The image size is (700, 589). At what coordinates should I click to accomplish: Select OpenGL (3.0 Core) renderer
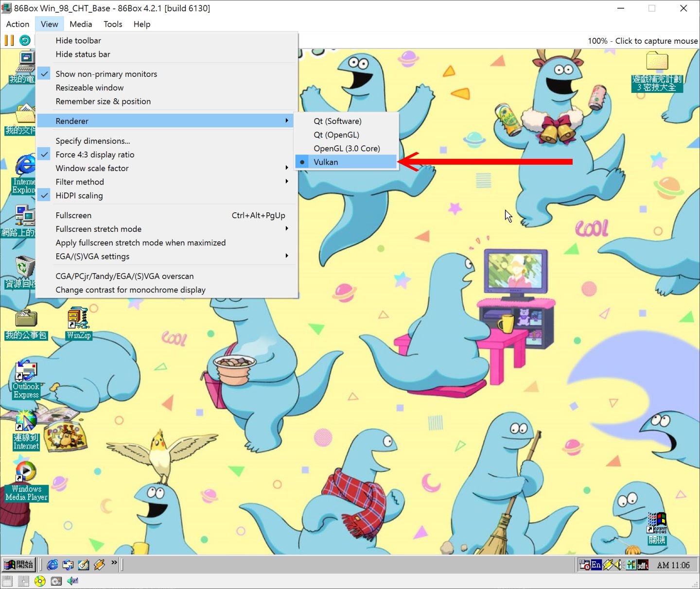tap(346, 148)
